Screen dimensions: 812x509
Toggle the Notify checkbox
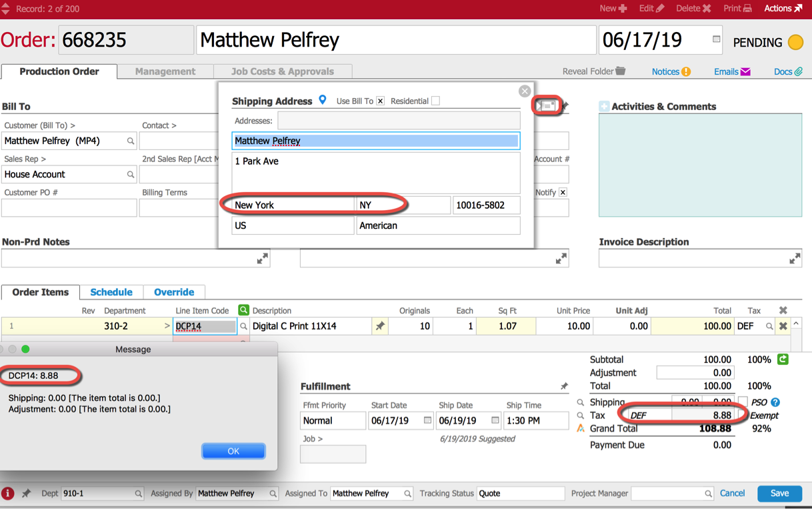(563, 192)
